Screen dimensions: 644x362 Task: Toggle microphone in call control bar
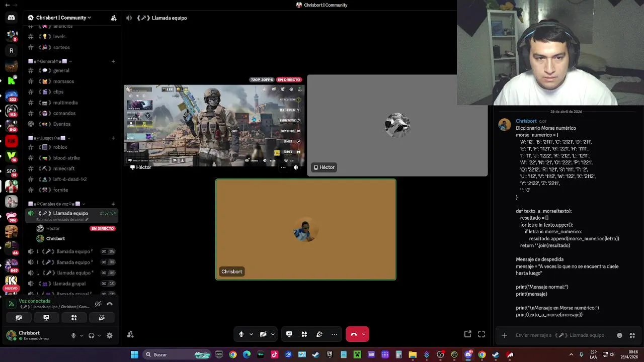(242, 334)
